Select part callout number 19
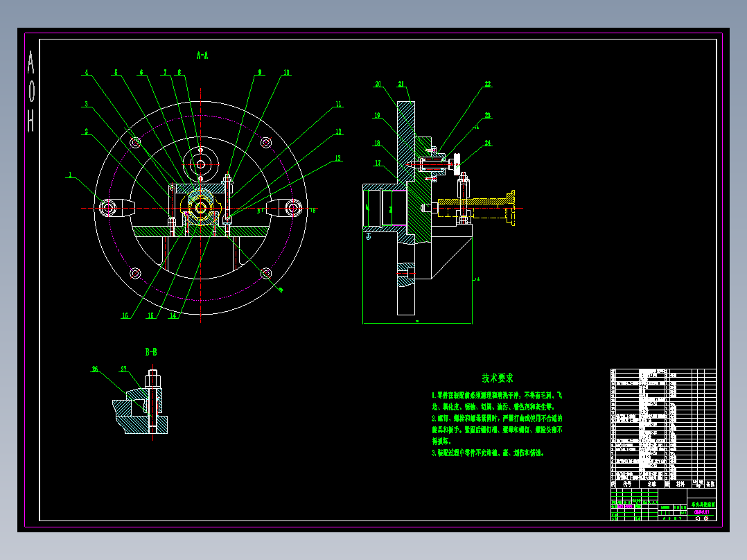The image size is (747, 560). tap(377, 115)
